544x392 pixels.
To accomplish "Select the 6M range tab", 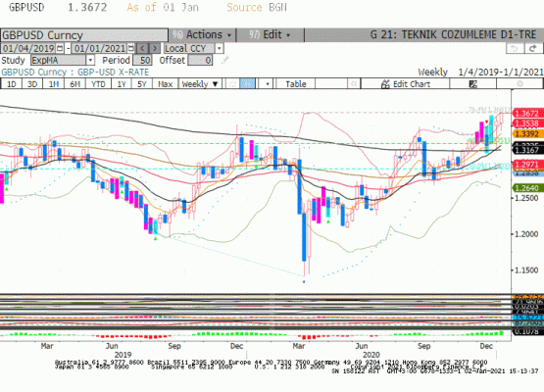I will 74,84.
